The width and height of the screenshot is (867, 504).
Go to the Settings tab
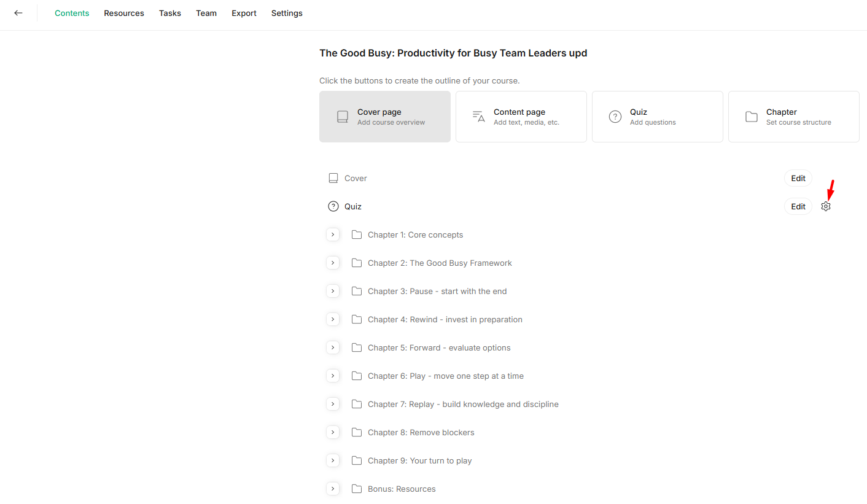point(287,13)
